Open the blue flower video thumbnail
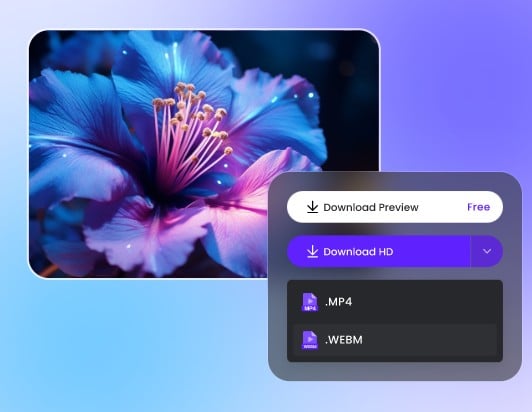The height and width of the screenshot is (412, 532). point(204,154)
